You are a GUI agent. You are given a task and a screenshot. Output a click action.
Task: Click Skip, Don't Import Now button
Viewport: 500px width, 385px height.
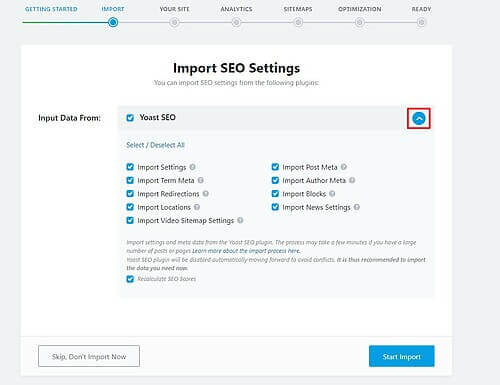[89, 356]
